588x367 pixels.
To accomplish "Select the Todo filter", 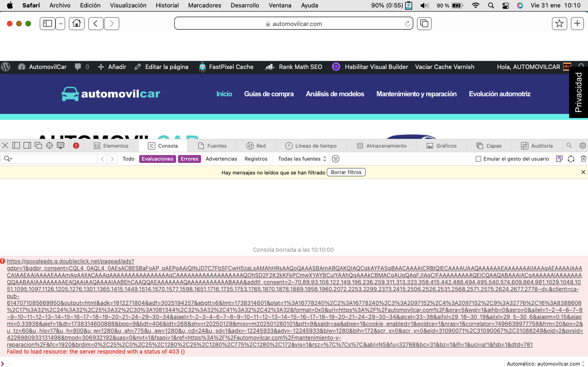I will (129, 159).
